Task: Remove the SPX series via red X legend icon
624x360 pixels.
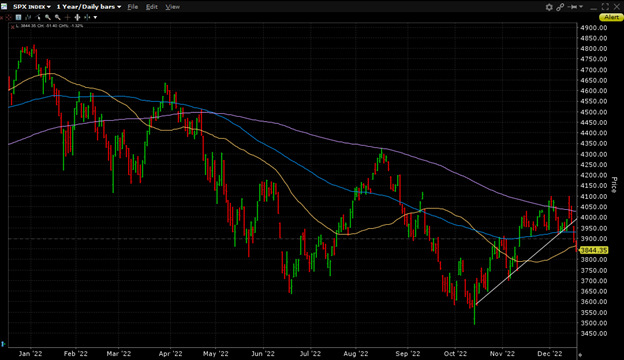Action: point(13,27)
